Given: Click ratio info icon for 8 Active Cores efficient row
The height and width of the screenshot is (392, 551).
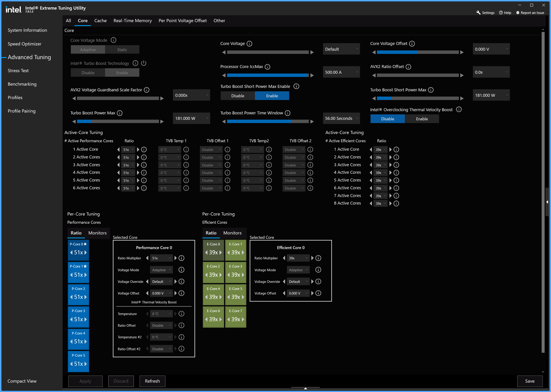Looking at the screenshot, I should [396, 204].
